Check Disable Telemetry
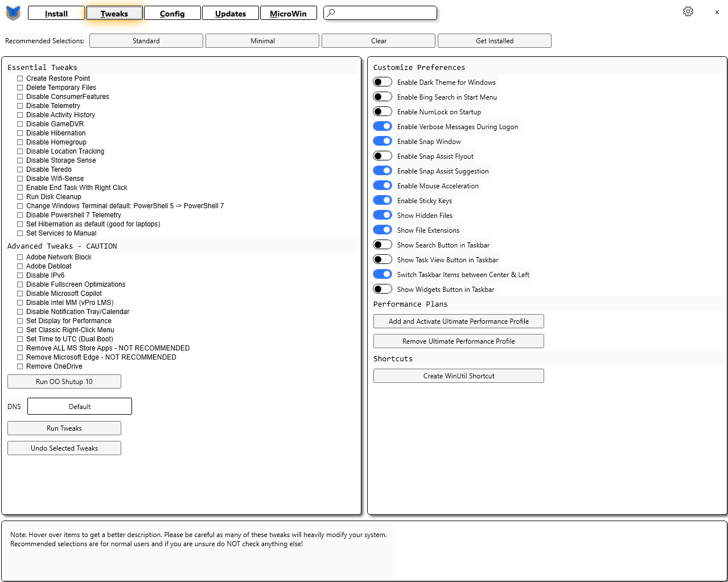Image resolution: width=728 pixels, height=582 pixels. [x=20, y=105]
